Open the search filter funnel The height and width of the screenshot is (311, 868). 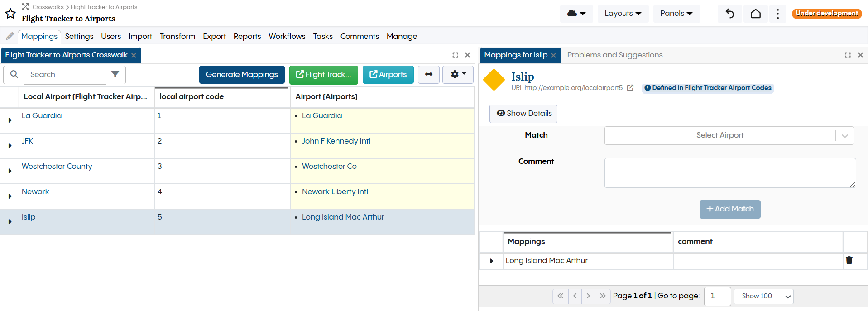click(x=115, y=74)
